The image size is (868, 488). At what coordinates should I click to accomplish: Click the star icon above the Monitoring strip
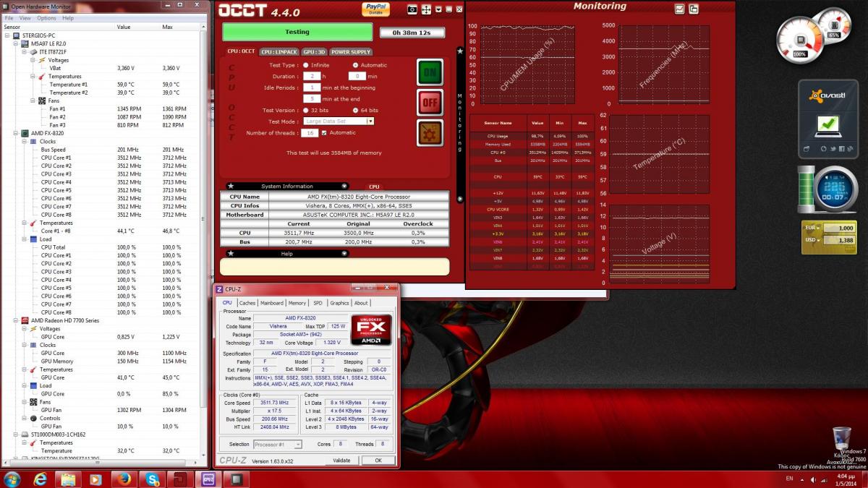(460, 51)
